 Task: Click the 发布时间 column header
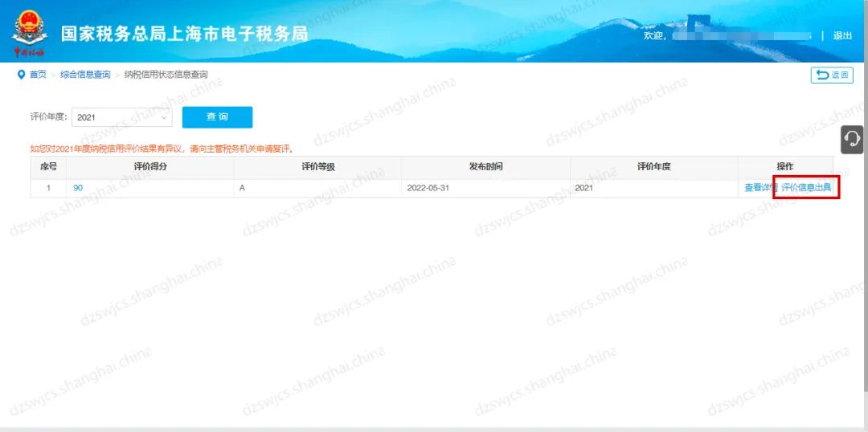pyautogui.click(x=486, y=166)
